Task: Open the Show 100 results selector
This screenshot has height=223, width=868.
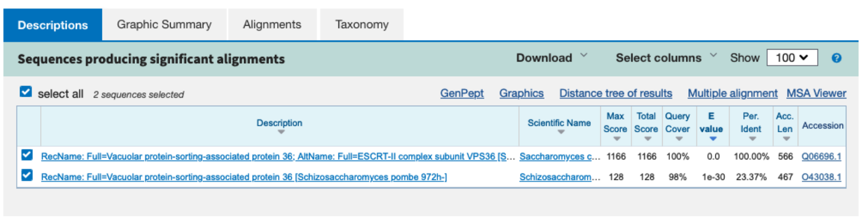Action: point(792,58)
